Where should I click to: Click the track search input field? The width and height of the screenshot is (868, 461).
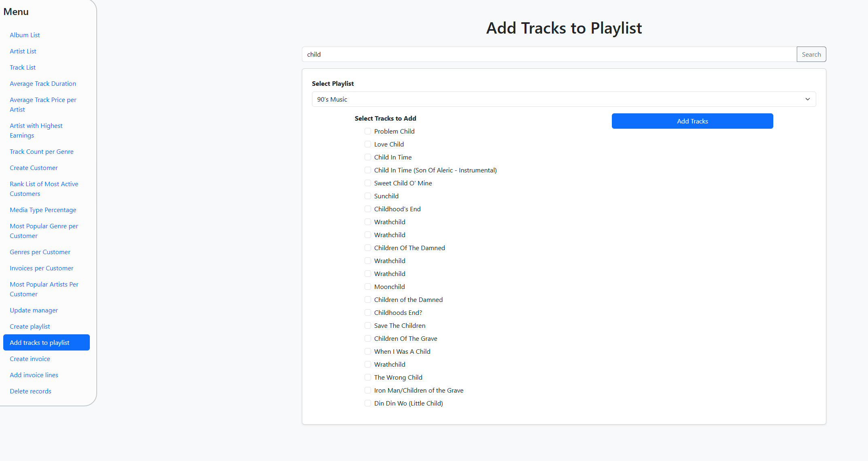pyautogui.click(x=549, y=54)
